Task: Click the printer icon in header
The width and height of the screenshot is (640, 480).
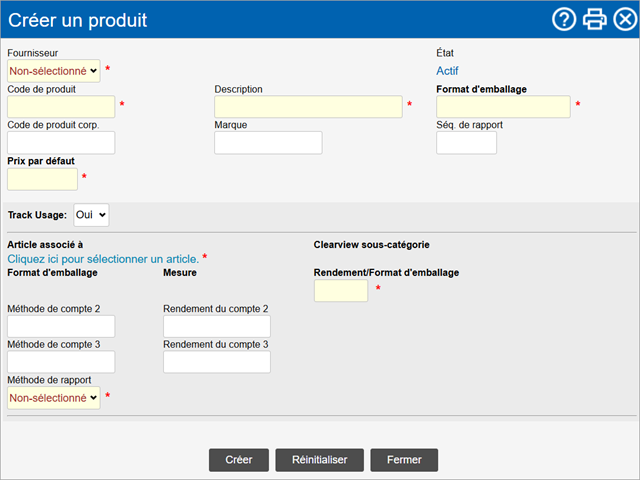Action: 594,19
